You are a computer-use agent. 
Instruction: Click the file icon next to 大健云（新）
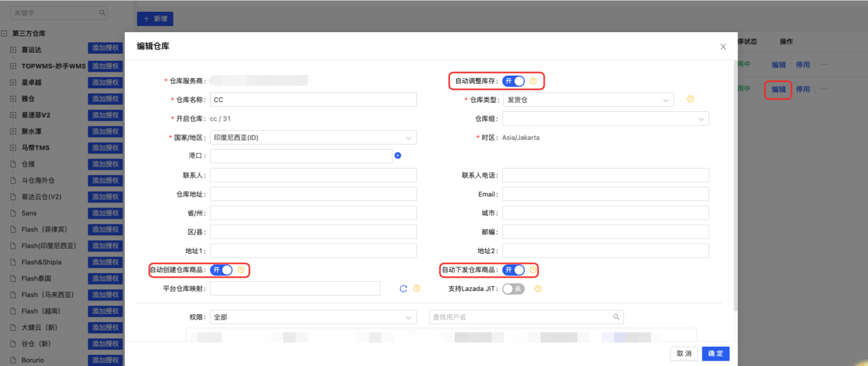pyautogui.click(x=13, y=327)
